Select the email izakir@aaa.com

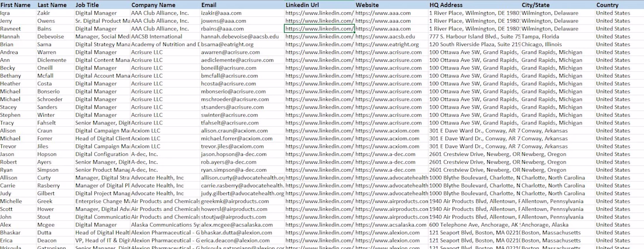pos(242,13)
